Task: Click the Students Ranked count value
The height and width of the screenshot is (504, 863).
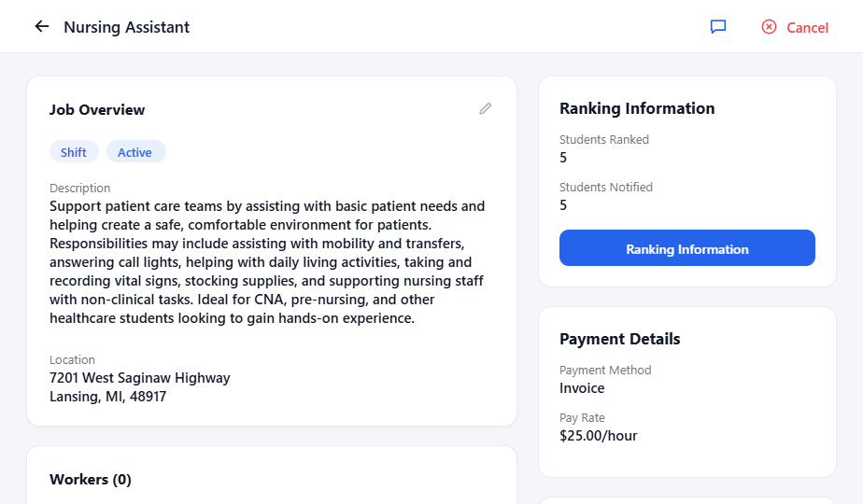Action: point(563,158)
